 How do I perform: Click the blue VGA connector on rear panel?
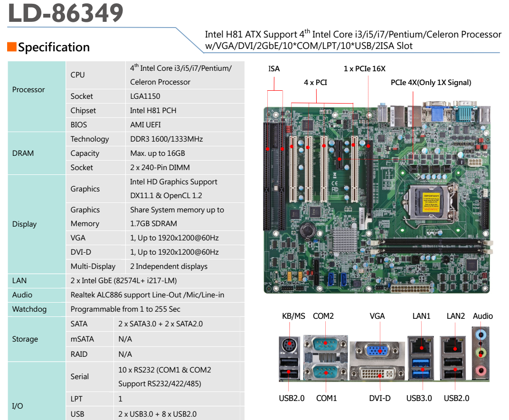tap(379, 351)
